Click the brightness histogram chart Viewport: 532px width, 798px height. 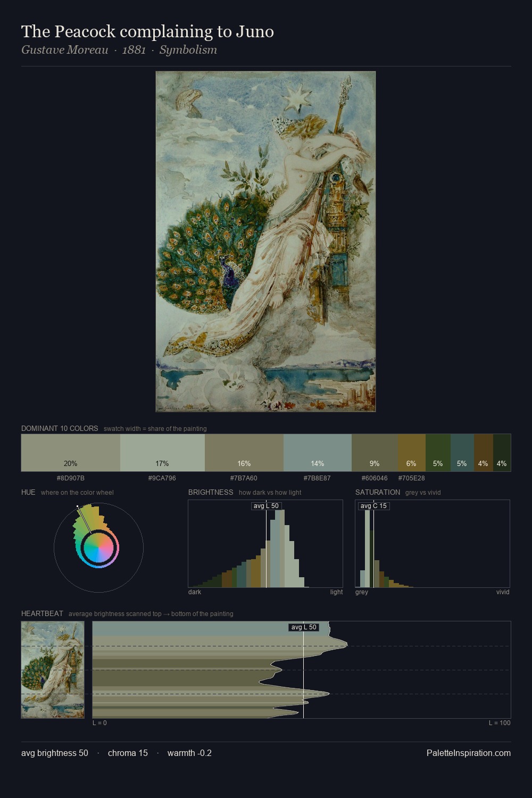coord(265,544)
